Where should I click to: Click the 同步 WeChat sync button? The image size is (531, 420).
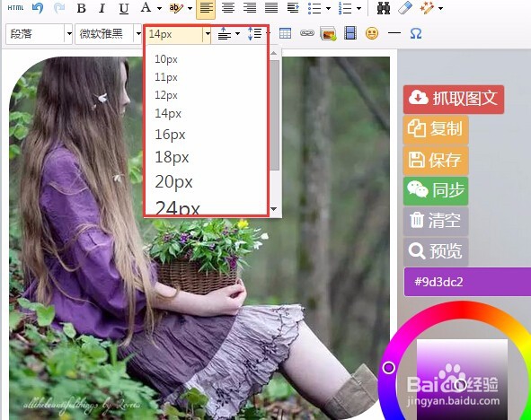coord(436,190)
